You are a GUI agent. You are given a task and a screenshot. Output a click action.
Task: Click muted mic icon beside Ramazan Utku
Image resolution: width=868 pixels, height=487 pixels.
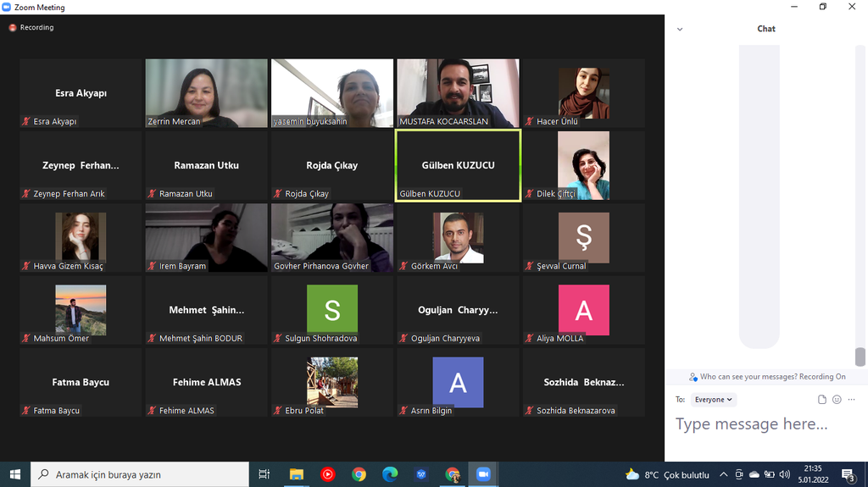tap(152, 194)
